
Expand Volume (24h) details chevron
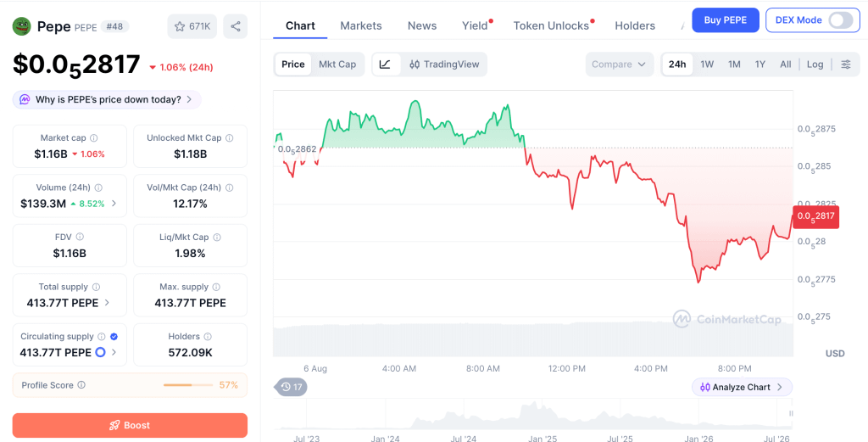coord(114,204)
